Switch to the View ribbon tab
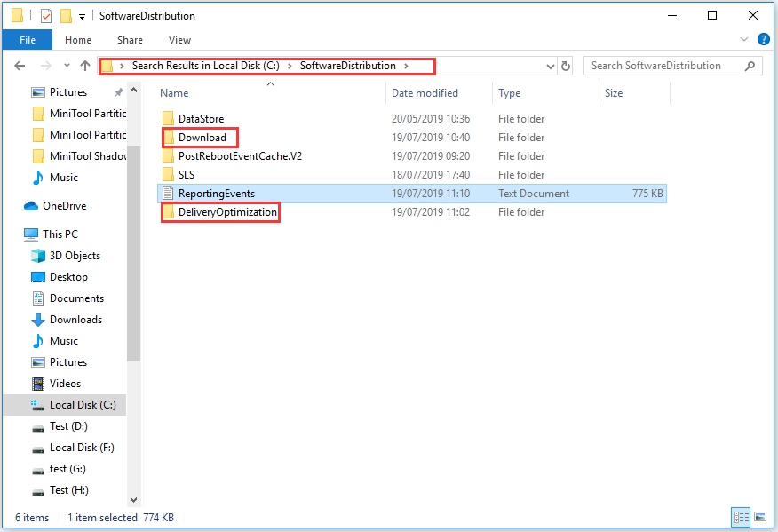 pos(179,40)
